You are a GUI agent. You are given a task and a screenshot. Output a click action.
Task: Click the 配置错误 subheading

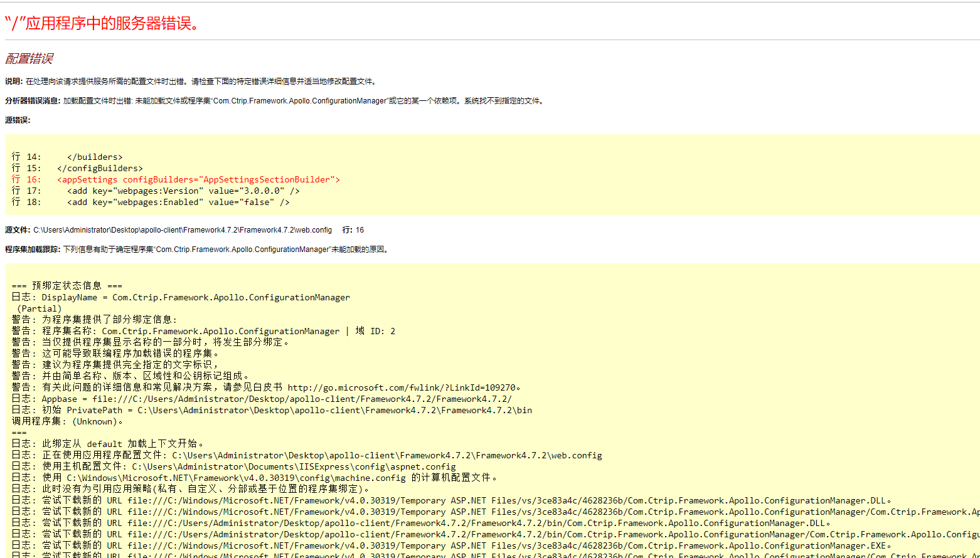coord(29,58)
